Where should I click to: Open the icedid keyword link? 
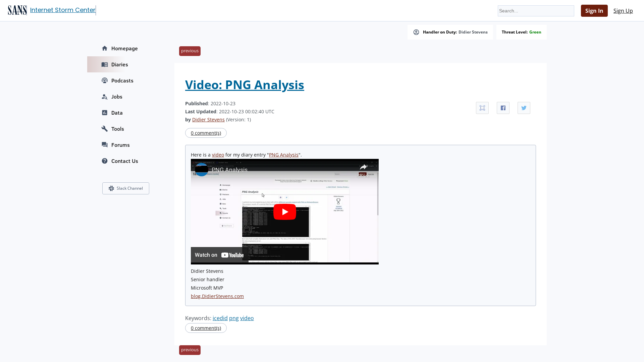click(x=220, y=318)
